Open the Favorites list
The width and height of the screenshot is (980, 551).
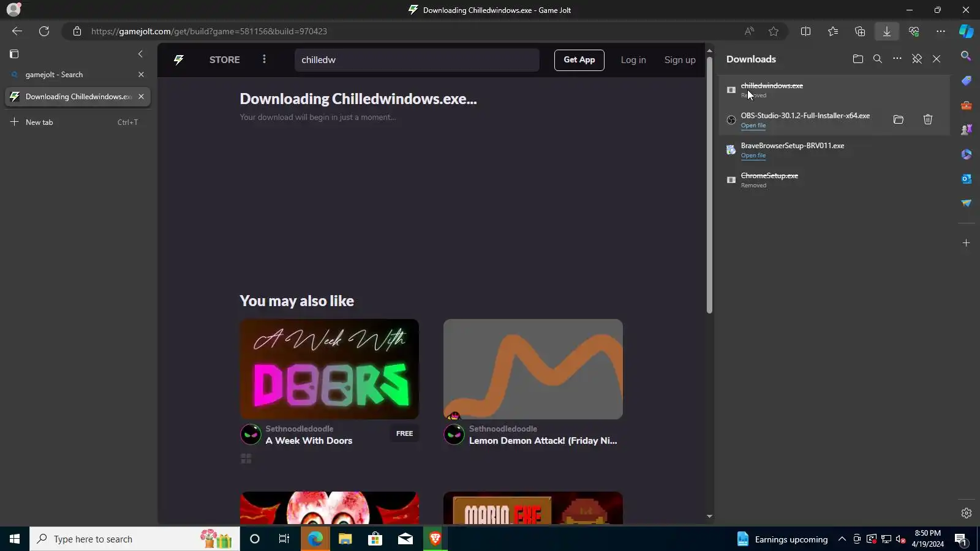coord(833,31)
